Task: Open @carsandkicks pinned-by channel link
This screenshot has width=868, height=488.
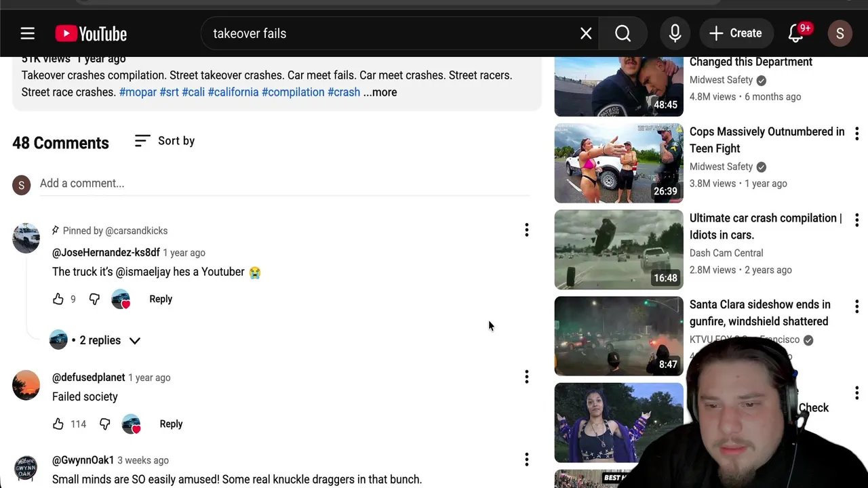Action: (136, 230)
